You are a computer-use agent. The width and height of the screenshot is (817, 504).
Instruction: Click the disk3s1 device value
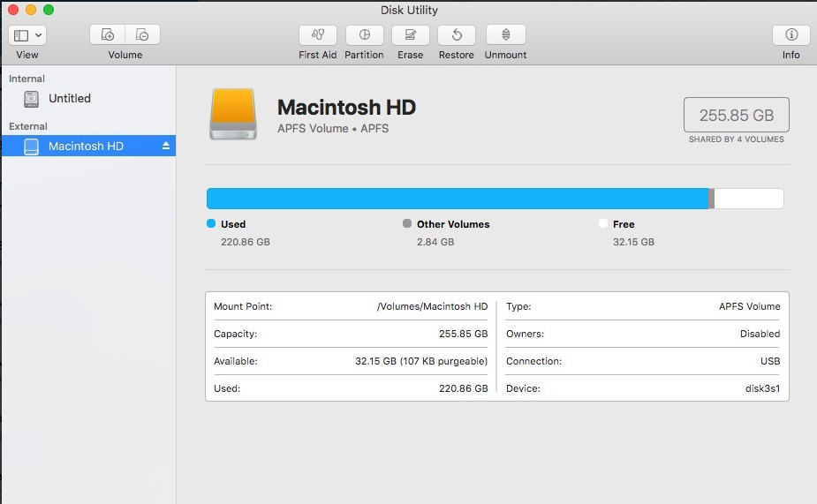point(763,388)
